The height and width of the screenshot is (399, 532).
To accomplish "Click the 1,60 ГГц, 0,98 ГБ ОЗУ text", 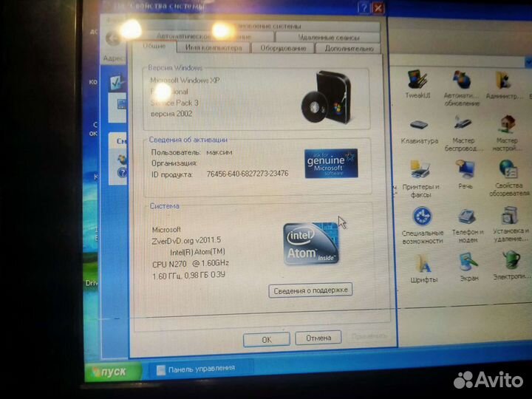I will click(188, 276).
